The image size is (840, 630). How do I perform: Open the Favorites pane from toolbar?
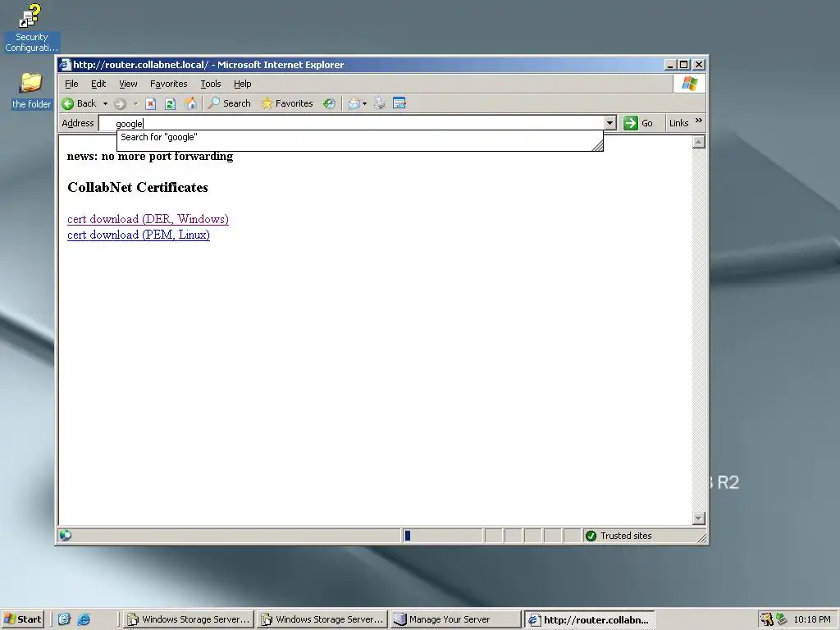[287, 103]
